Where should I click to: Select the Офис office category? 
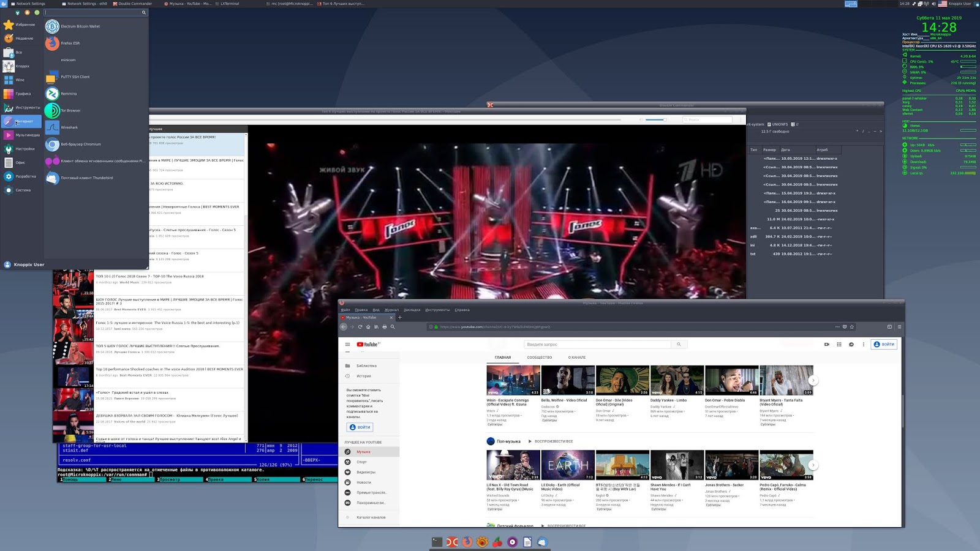coord(21,163)
